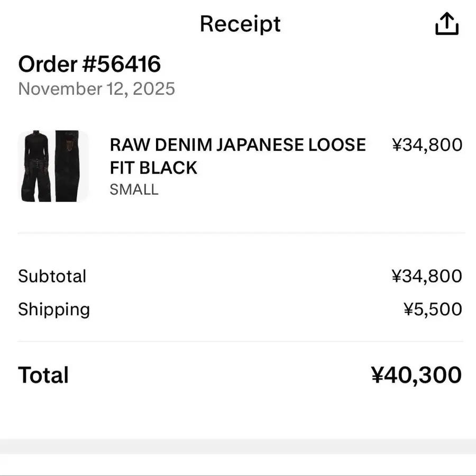The height and width of the screenshot is (476, 476).
Task: Click the Subtotal label
Action: tap(52, 276)
